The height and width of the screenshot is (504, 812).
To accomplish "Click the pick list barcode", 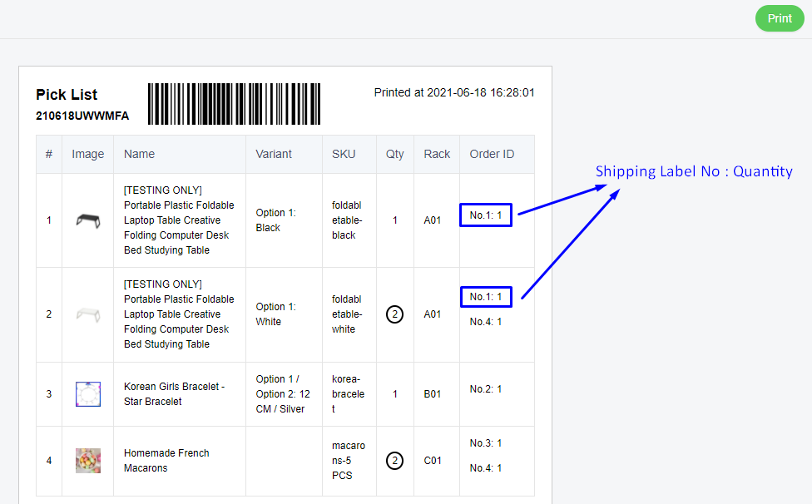I will (x=234, y=104).
